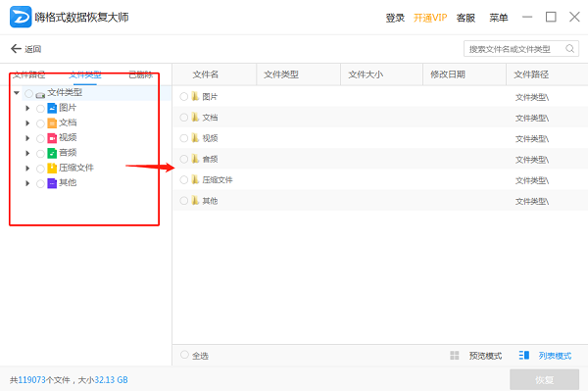Click the search magnifier icon
Image resolution: width=588 pixels, height=391 pixels.
pos(569,49)
